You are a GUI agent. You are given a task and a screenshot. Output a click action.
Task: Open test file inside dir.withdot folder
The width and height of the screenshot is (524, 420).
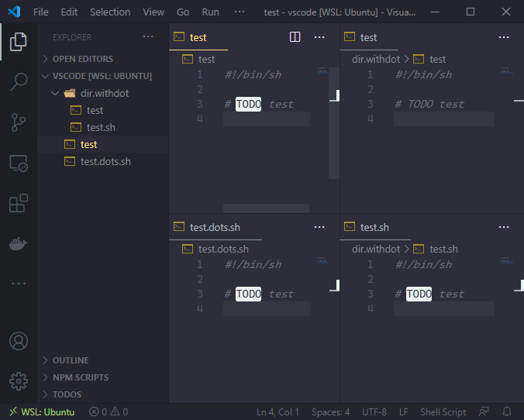103,110
